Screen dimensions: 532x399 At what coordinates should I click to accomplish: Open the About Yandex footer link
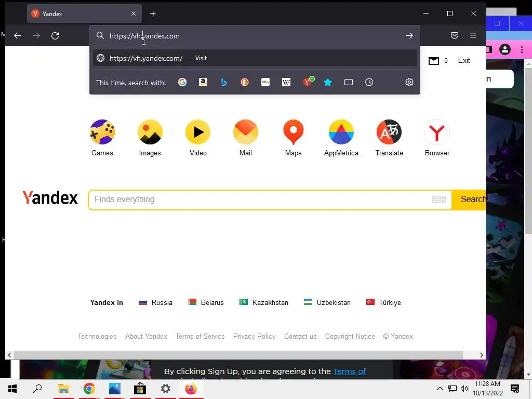(146, 336)
